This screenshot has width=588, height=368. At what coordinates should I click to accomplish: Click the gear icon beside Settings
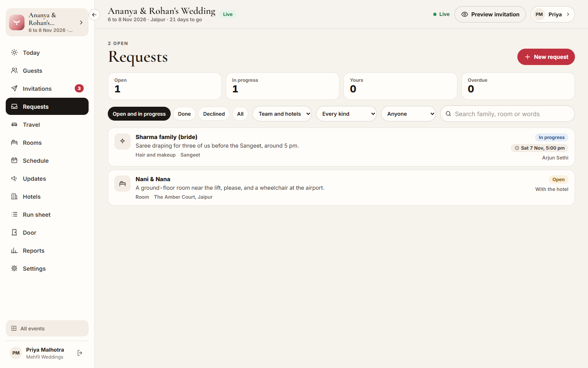click(14, 268)
